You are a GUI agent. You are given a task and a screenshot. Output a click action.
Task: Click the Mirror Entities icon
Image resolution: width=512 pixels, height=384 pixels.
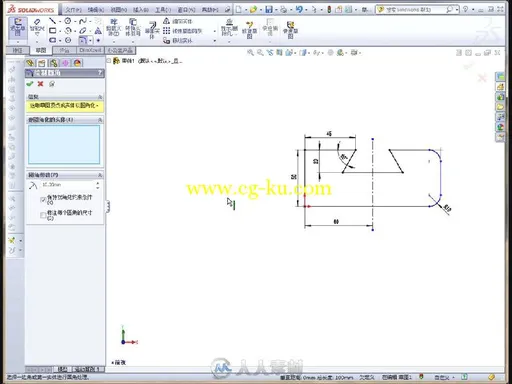tap(166, 21)
